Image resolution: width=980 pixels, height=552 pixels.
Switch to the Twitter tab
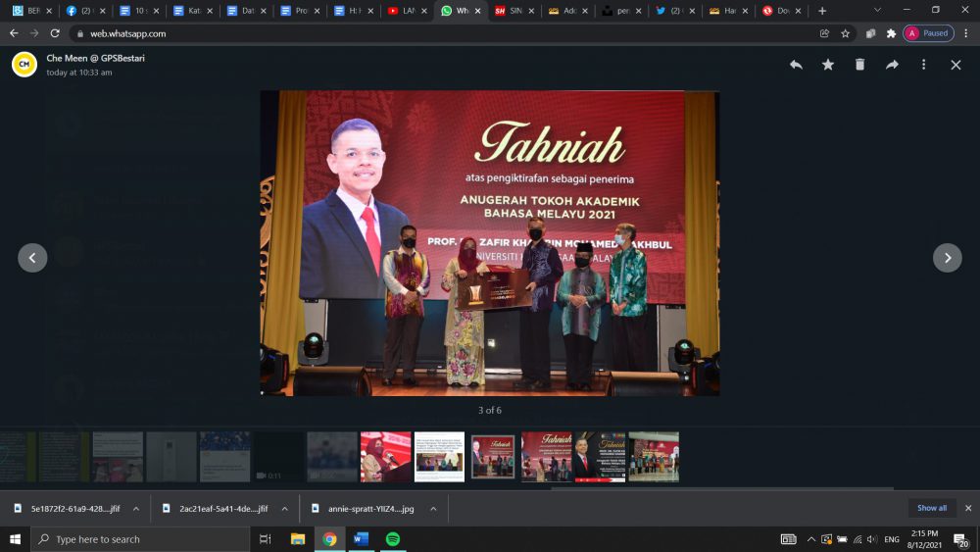pyautogui.click(x=674, y=11)
